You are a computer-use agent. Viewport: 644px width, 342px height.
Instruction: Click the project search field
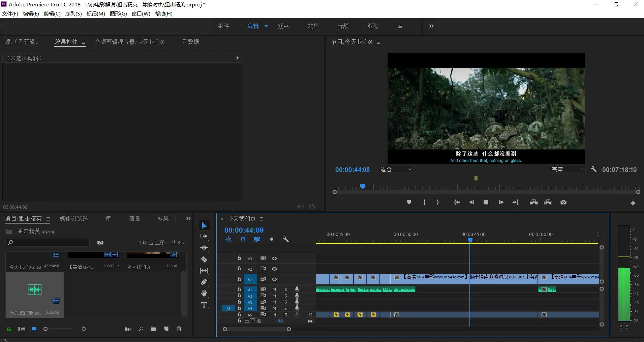48,242
